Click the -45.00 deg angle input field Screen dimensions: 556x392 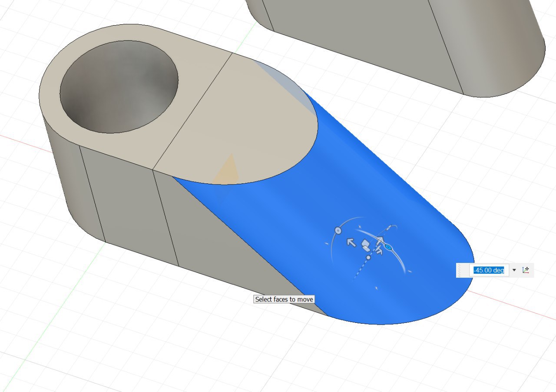488,270
